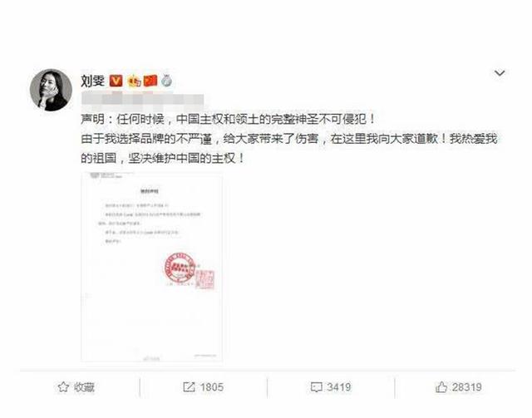532x418 pixels.
Task: Click the like count 28319
Action: [467, 387]
